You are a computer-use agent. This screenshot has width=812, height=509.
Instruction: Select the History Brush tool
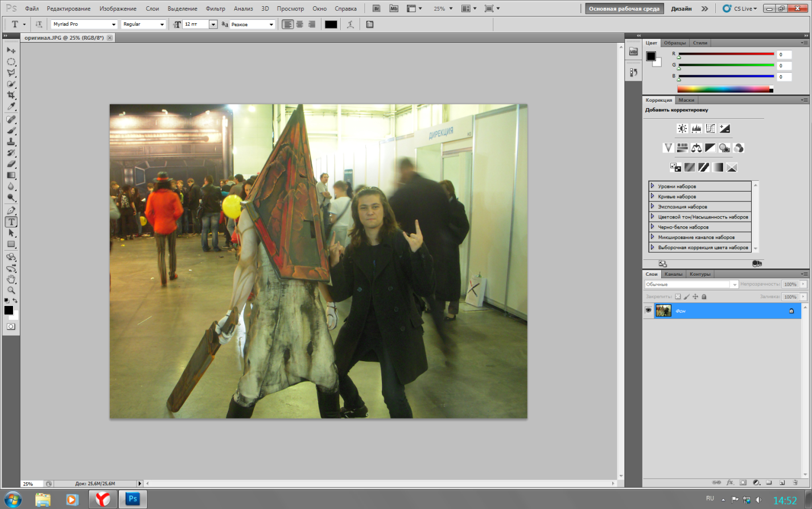click(11, 153)
